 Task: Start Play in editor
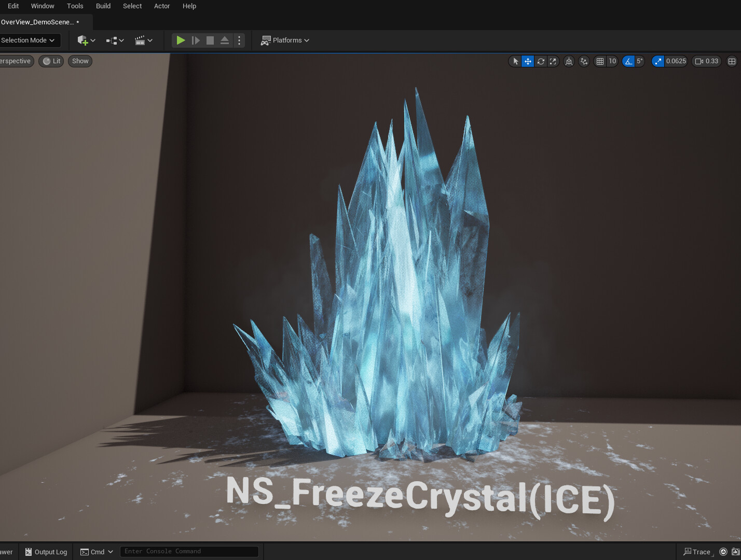point(181,40)
